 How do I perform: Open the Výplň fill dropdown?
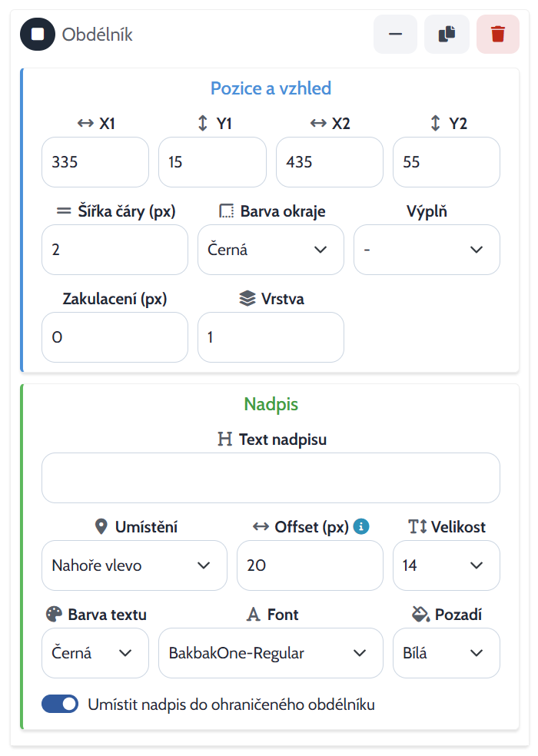tap(427, 250)
